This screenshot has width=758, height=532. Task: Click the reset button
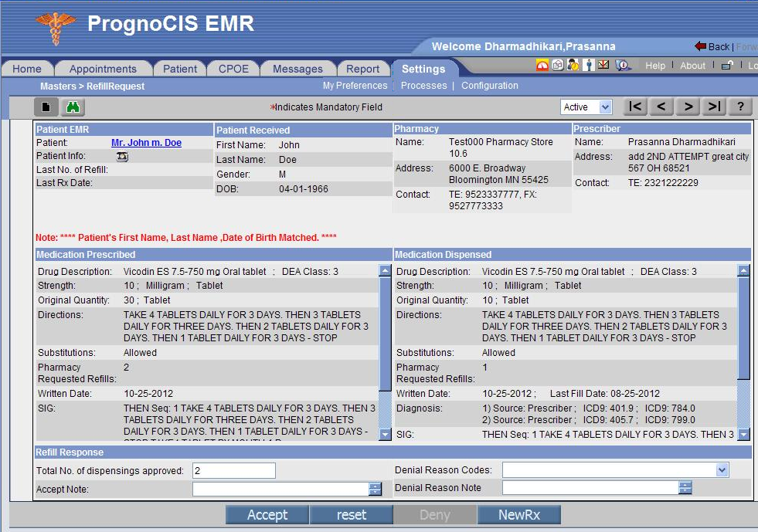[352, 514]
